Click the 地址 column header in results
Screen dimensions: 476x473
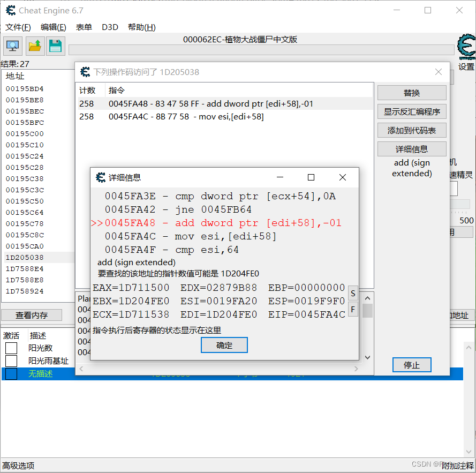pos(15,76)
